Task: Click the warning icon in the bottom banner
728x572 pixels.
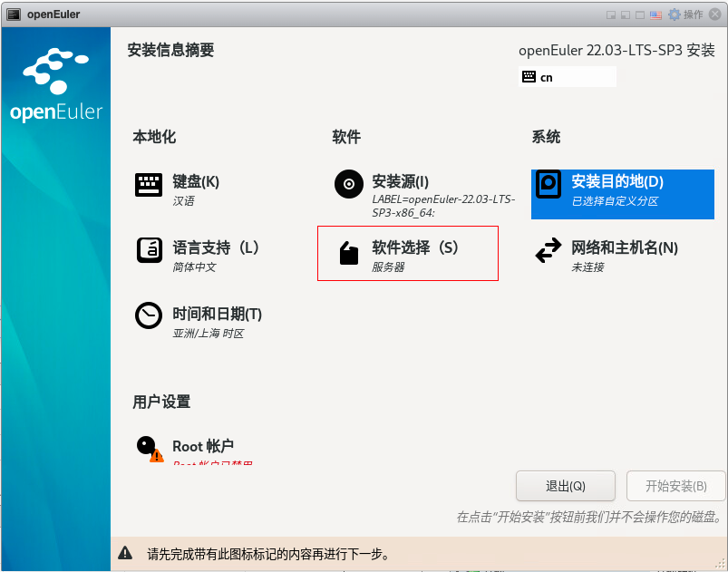Action: pos(124,552)
